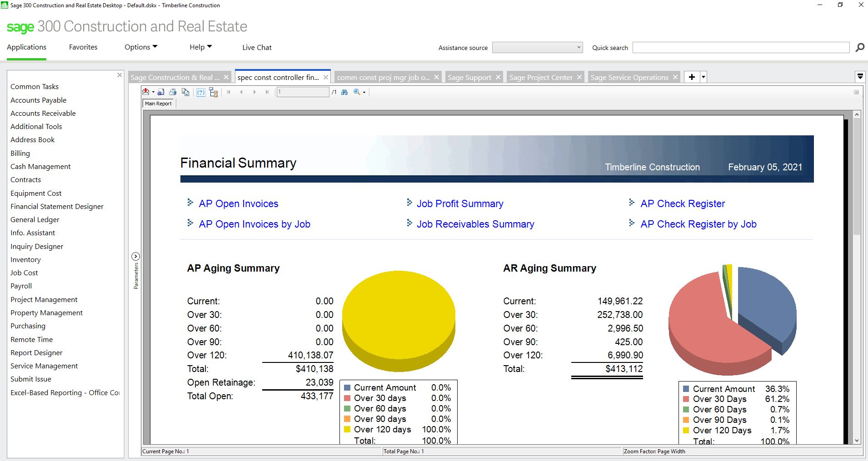Screen dimensions: 868x461
Task: Open Submit Issue in the sidebar
Action: tap(31, 379)
